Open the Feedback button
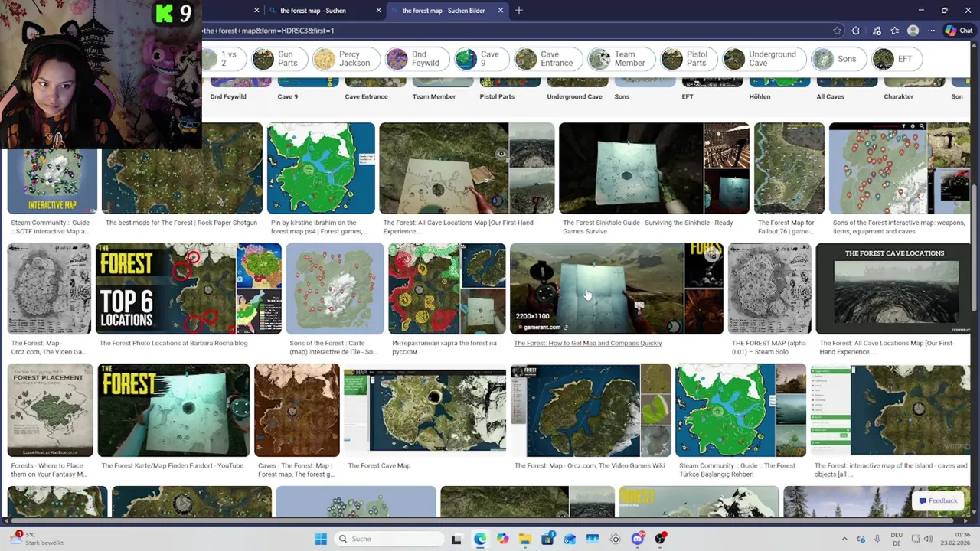 [x=938, y=500]
